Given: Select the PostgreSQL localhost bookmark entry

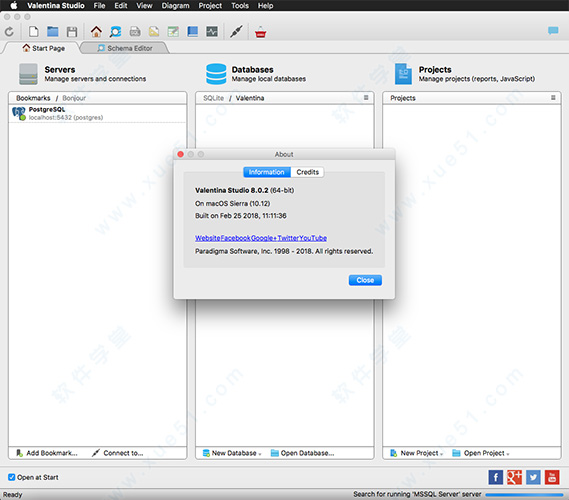Looking at the screenshot, I should 97,114.
